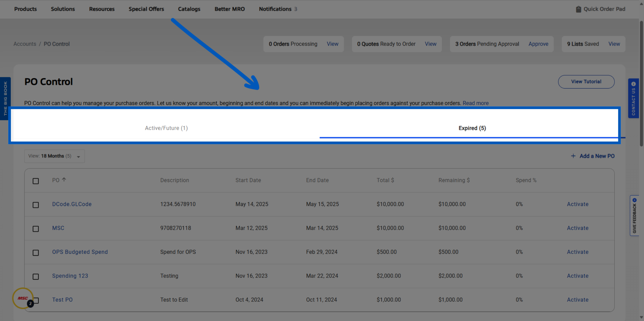Open the Resources menu

coord(102,9)
